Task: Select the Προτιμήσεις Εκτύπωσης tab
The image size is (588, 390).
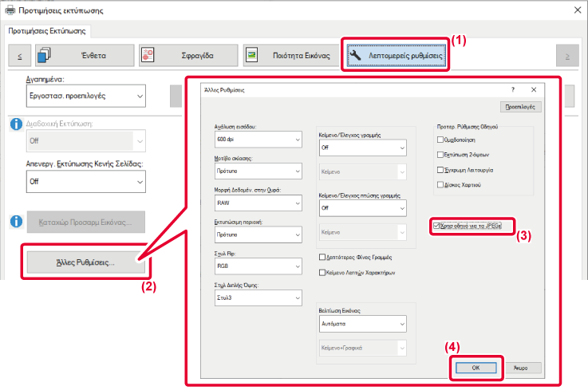Action: [48, 31]
